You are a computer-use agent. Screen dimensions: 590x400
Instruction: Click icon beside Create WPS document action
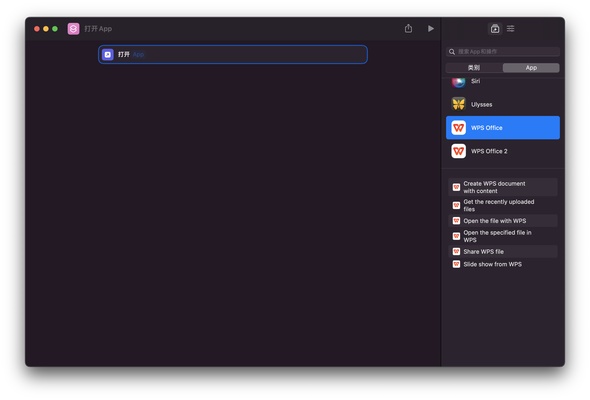point(456,187)
